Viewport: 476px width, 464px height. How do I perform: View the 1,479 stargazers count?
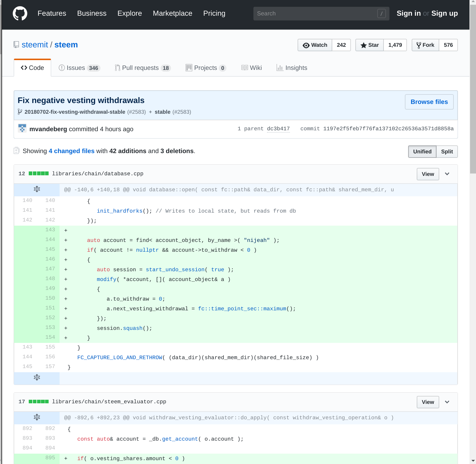click(x=395, y=45)
